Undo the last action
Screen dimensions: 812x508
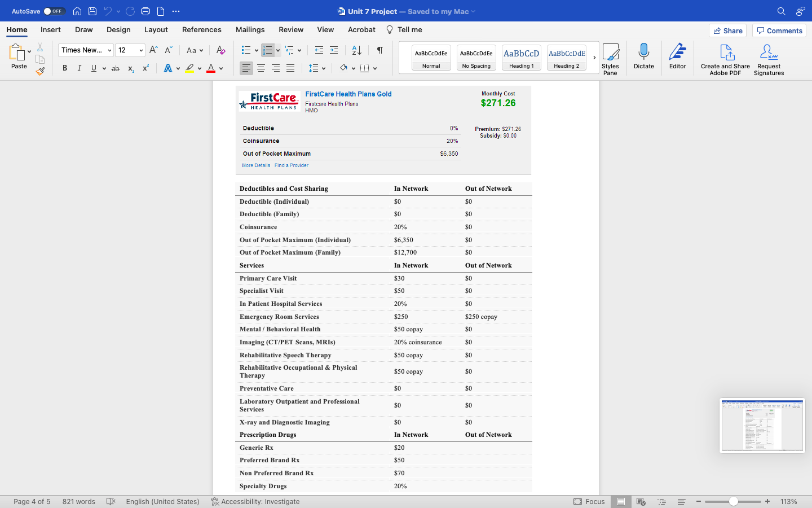tap(108, 11)
